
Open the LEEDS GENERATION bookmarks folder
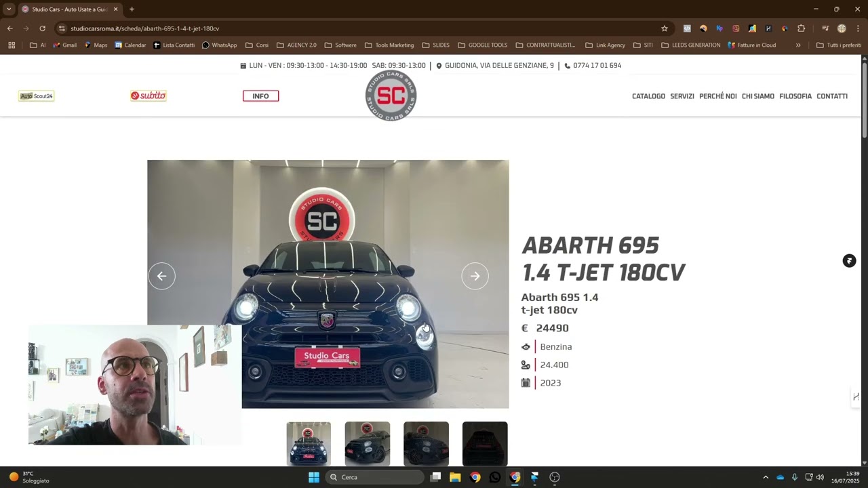click(x=691, y=45)
